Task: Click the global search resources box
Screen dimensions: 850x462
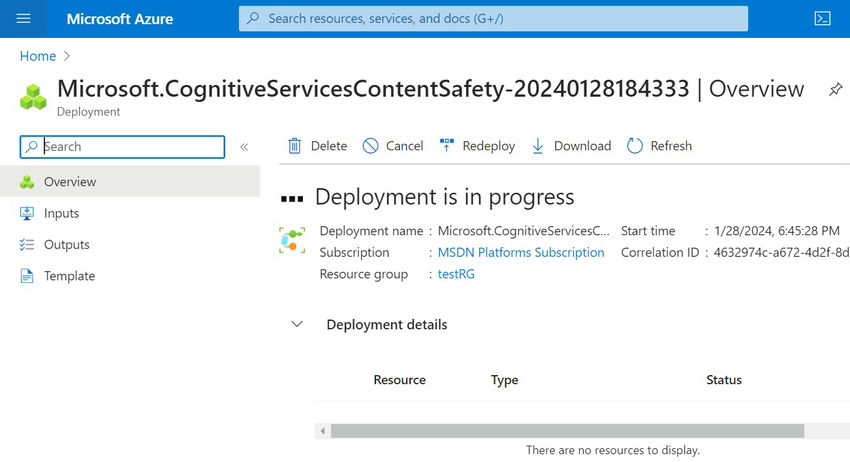Action: (493, 19)
